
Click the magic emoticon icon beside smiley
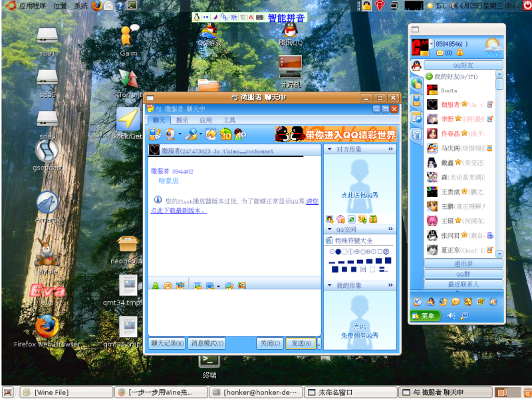click(180, 286)
